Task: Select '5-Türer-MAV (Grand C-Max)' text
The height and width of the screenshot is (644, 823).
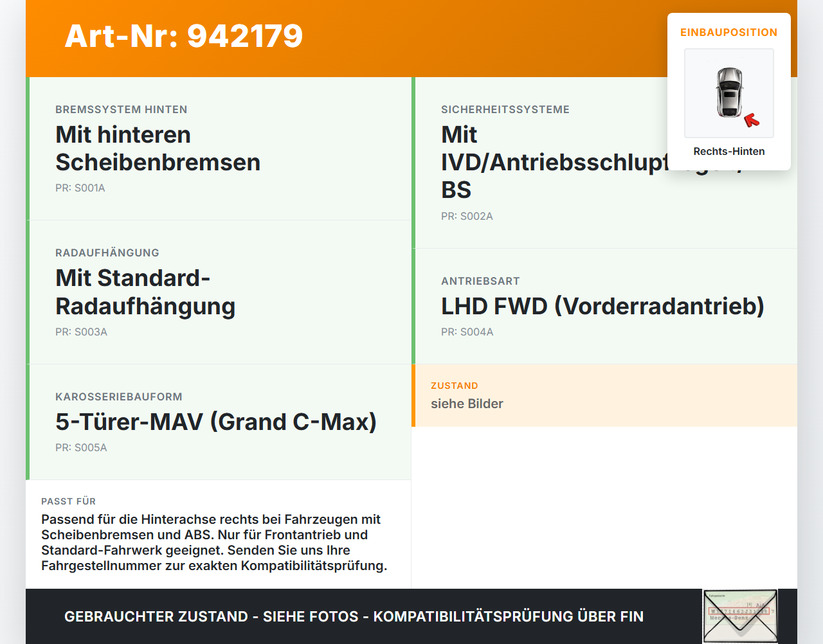Action: pos(216,422)
